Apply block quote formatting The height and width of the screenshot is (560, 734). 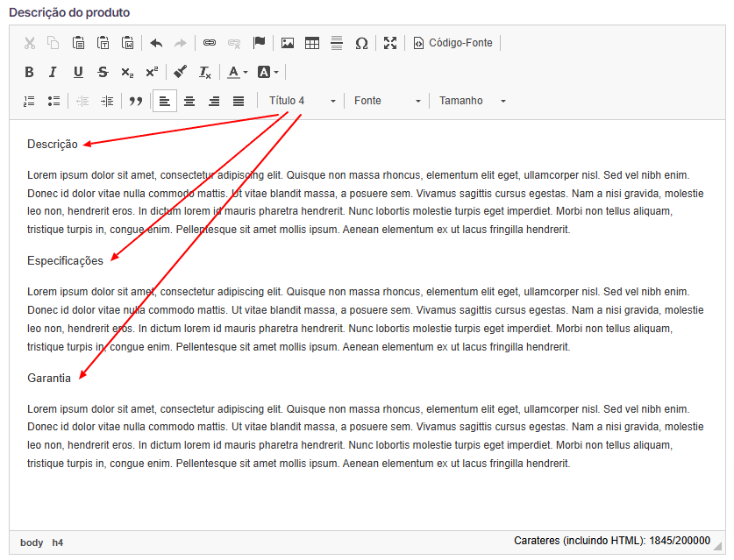(x=136, y=101)
